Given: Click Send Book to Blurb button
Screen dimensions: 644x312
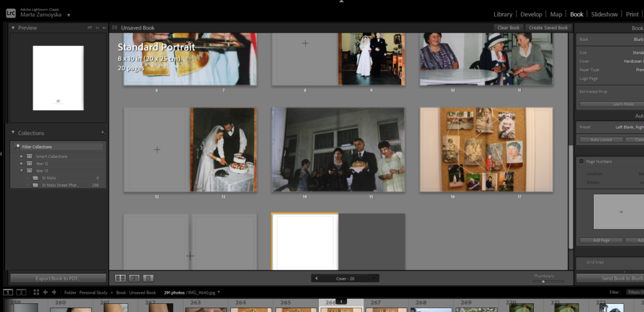Looking at the screenshot, I should (610, 278).
